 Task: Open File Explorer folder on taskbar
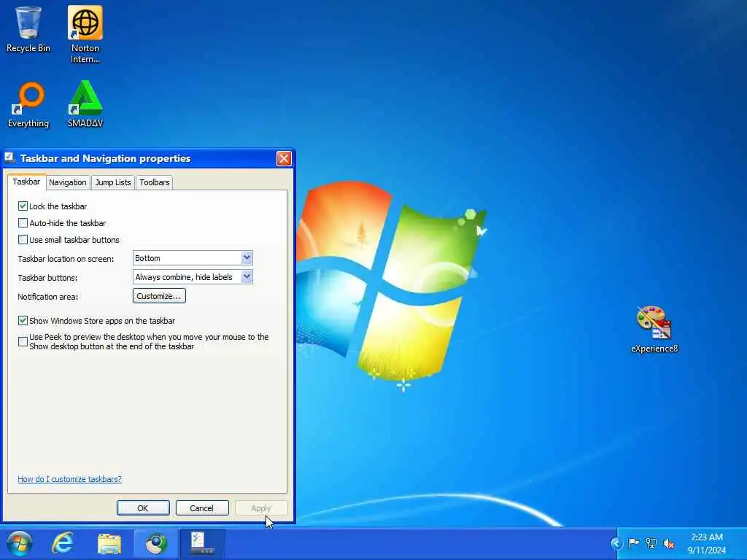pos(109,544)
